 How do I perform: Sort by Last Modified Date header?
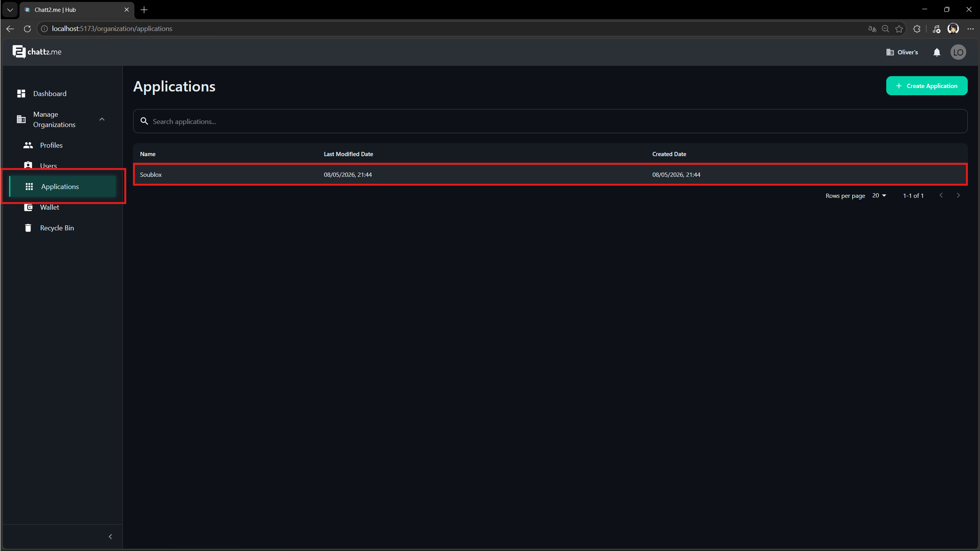click(x=348, y=154)
